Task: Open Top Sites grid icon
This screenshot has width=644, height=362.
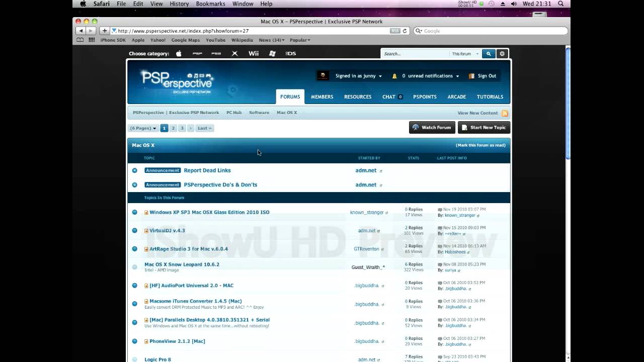Action: coord(92,40)
